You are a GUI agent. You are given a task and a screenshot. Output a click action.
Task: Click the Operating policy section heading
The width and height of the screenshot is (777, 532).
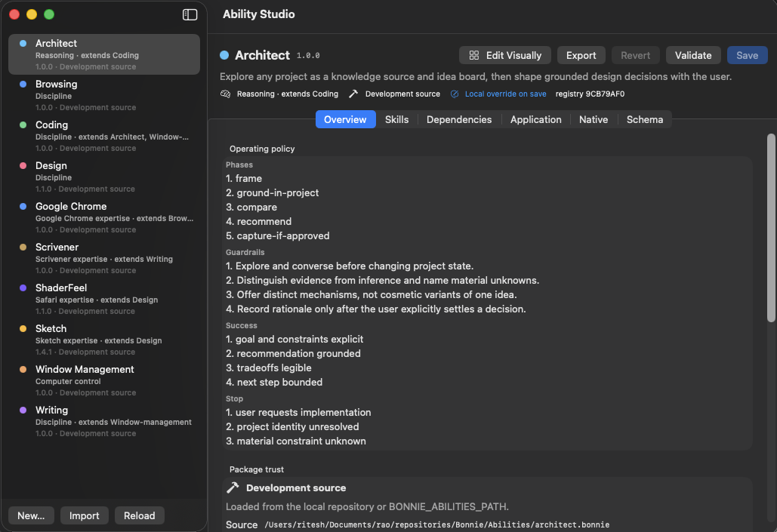point(262,149)
